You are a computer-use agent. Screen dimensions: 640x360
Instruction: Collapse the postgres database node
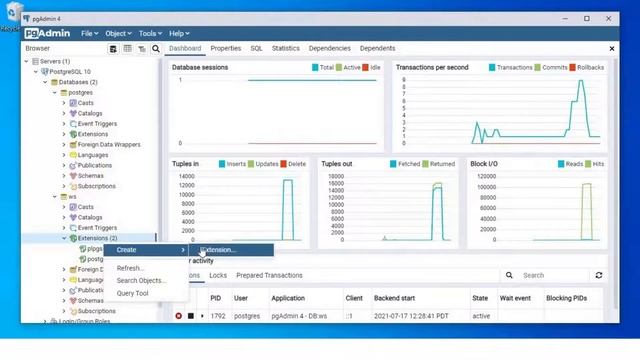pyautogui.click(x=55, y=93)
